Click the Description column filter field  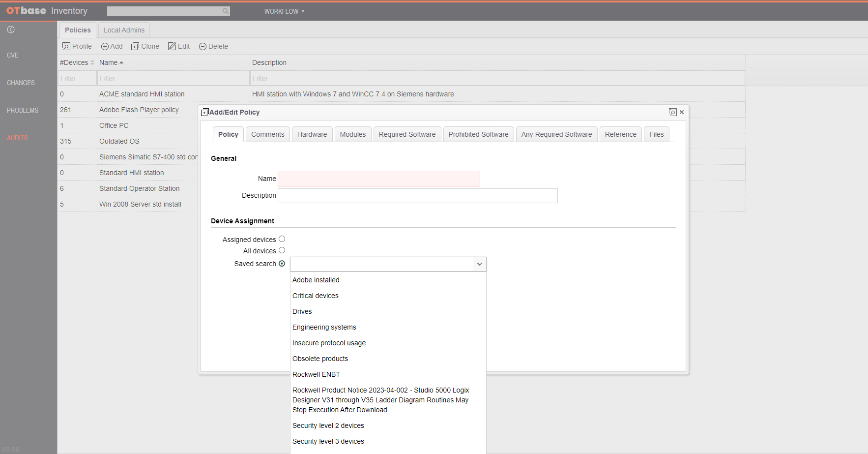[497, 78]
